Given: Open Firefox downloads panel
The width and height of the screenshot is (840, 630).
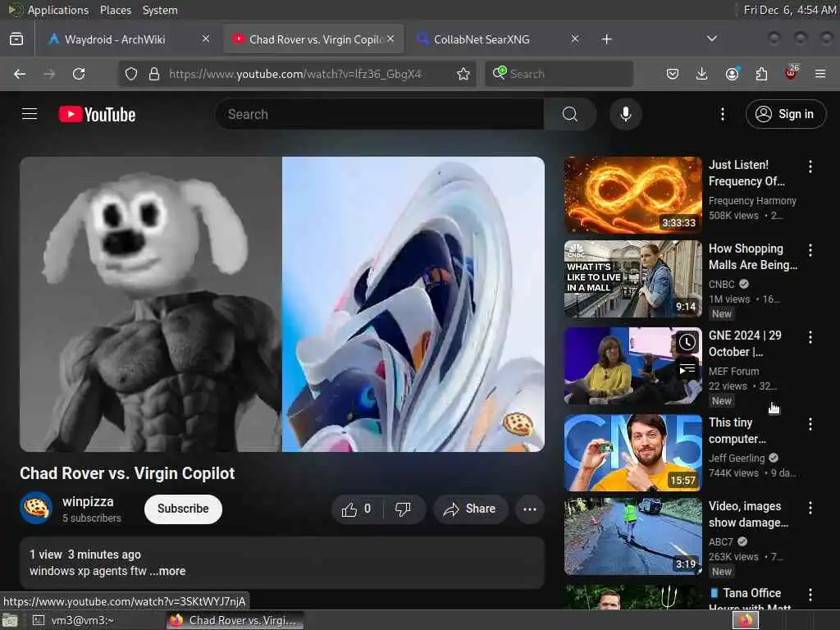Looking at the screenshot, I should tap(702, 74).
